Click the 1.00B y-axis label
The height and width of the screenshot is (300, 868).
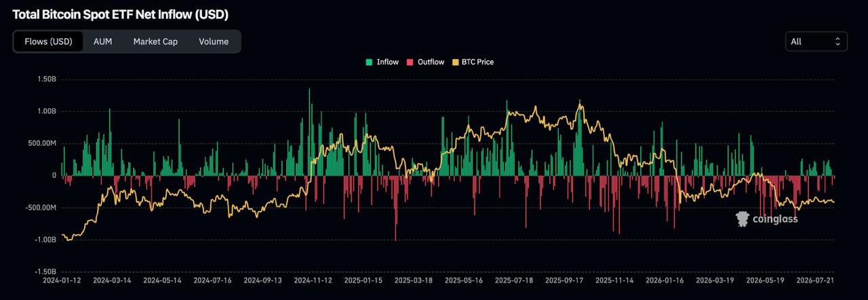click(x=46, y=111)
